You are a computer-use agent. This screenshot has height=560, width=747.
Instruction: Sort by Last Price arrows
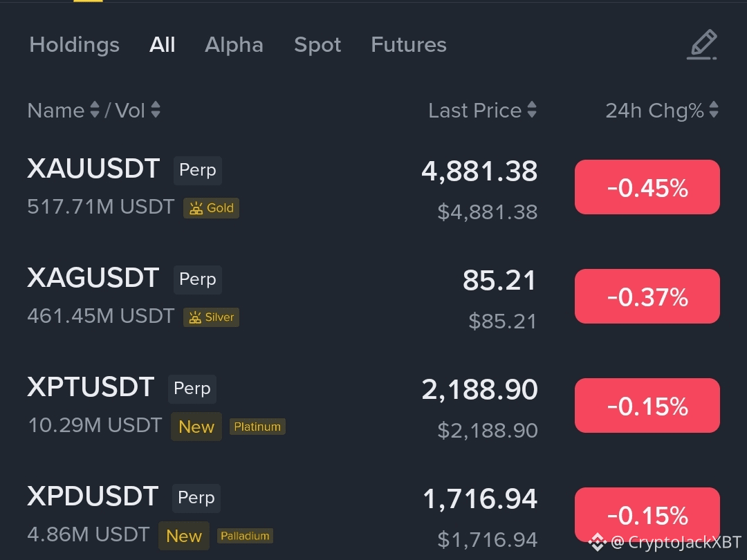click(x=531, y=111)
